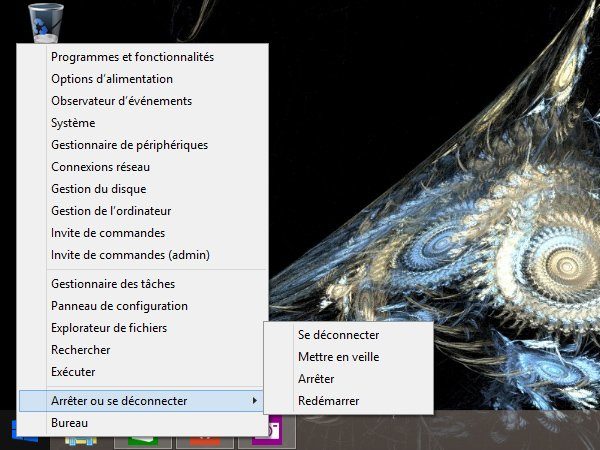
Task: Open Panneau de configuration
Action: [x=142, y=306]
